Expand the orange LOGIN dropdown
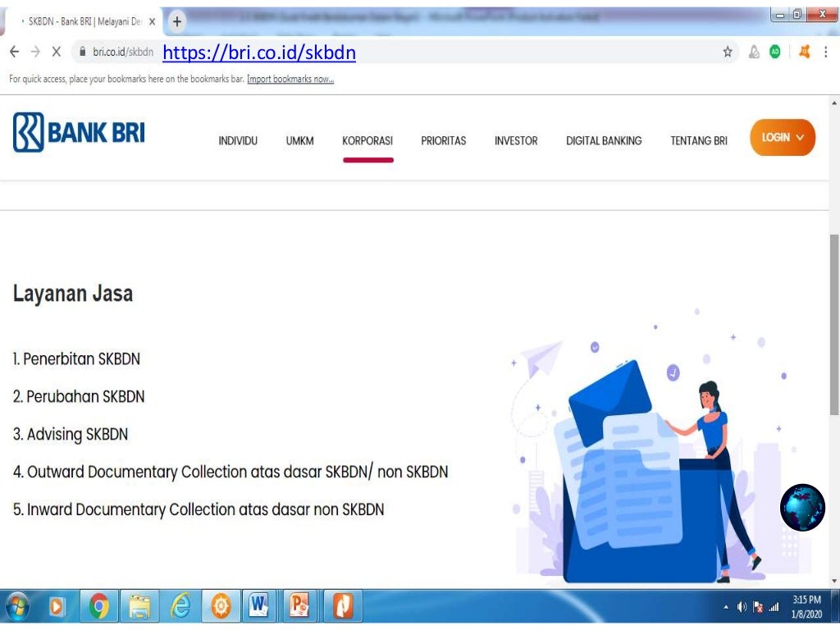This screenshot has height=630, width=840. [x=783, y=138]
